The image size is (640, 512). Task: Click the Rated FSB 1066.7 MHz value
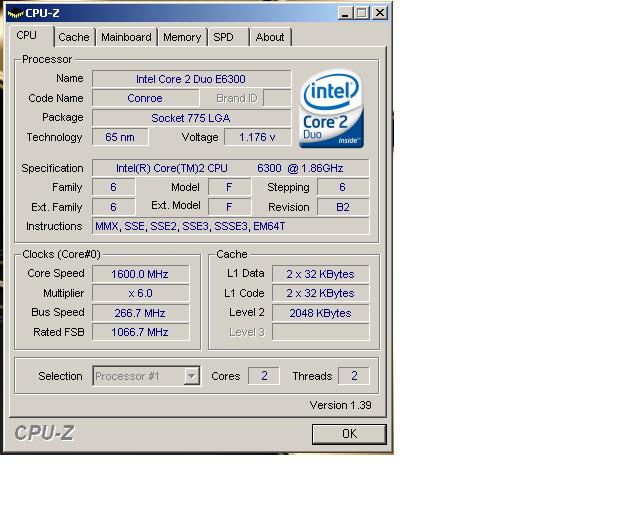click(140, 332)
